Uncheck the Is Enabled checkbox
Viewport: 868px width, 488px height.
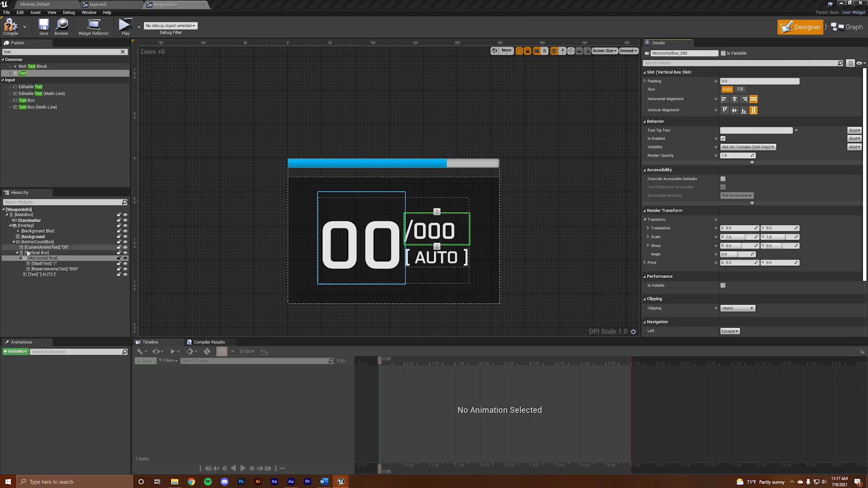(x=723, y=138)
